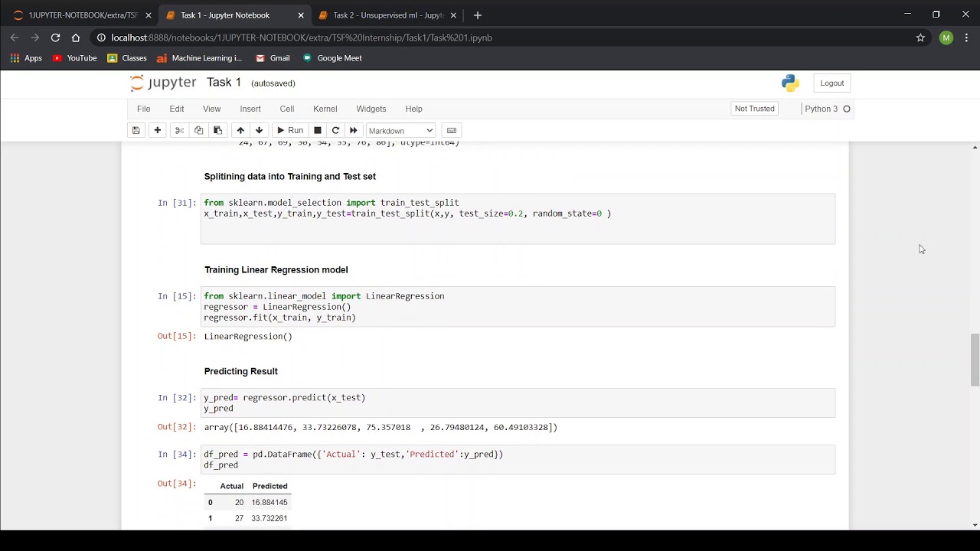Viewport: 980px width, 551px height.
Task: Switch to Task 2 - Unsupervised ml tab
Action: pos(388,15)
